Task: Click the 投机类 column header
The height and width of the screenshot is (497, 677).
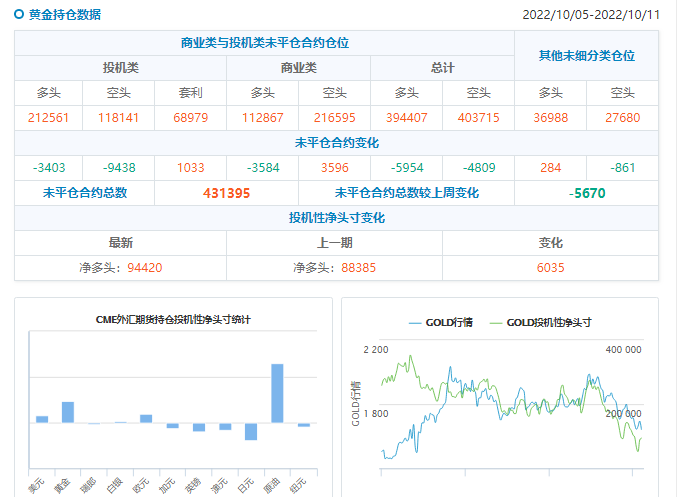Action: 121,68
